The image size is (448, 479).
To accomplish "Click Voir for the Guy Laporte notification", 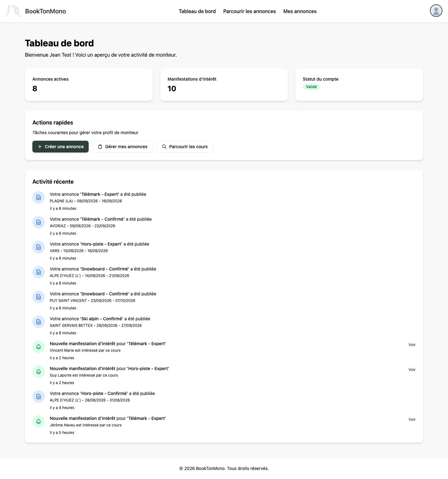I will 412,370.
